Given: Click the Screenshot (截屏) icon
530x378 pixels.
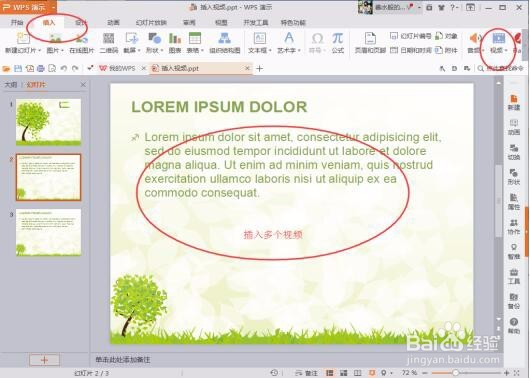Looking at the screenshot, I should [x=131, y=38].
